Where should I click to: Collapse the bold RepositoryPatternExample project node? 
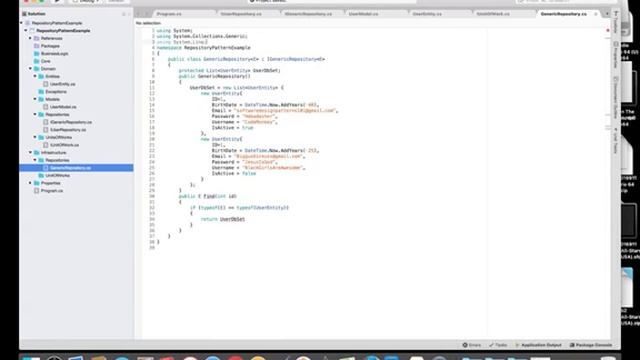point(26,31)
